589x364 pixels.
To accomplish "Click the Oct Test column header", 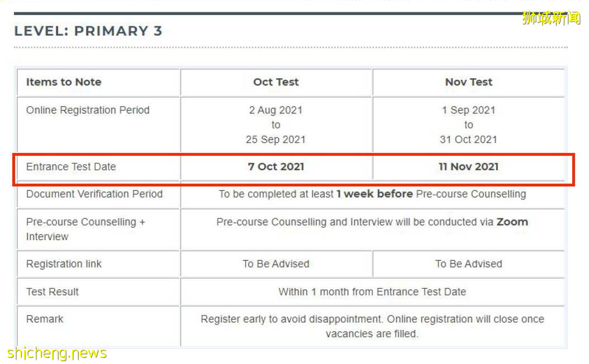I will tap(276, 82).
